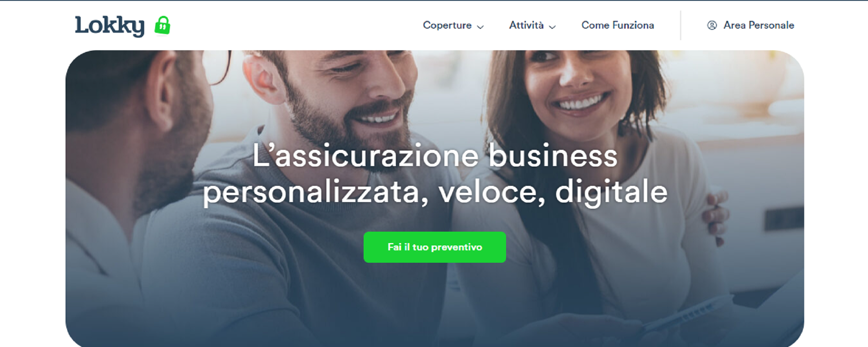Click the vertical divider beside Area Personale
The image size is (868, 347).
tap(680, 25)
